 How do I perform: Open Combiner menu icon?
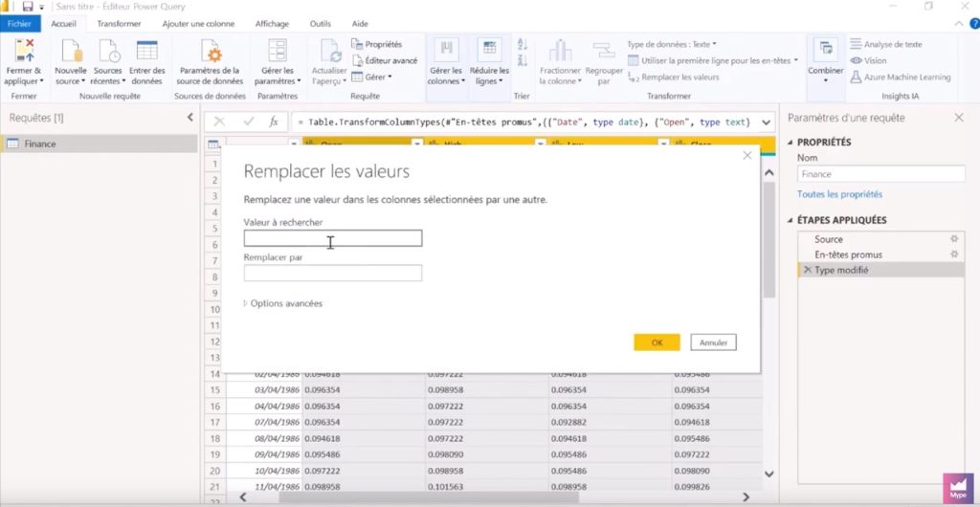pyautogui.click(x=826, y=50)
